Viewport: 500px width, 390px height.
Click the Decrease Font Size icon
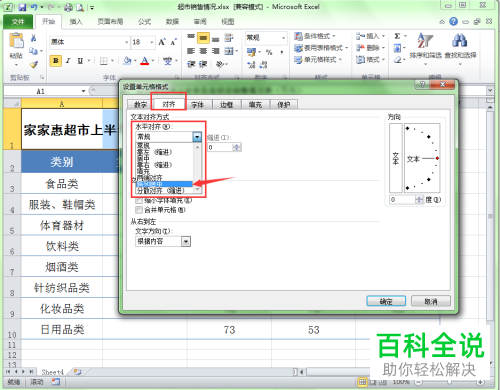point(173,42)
